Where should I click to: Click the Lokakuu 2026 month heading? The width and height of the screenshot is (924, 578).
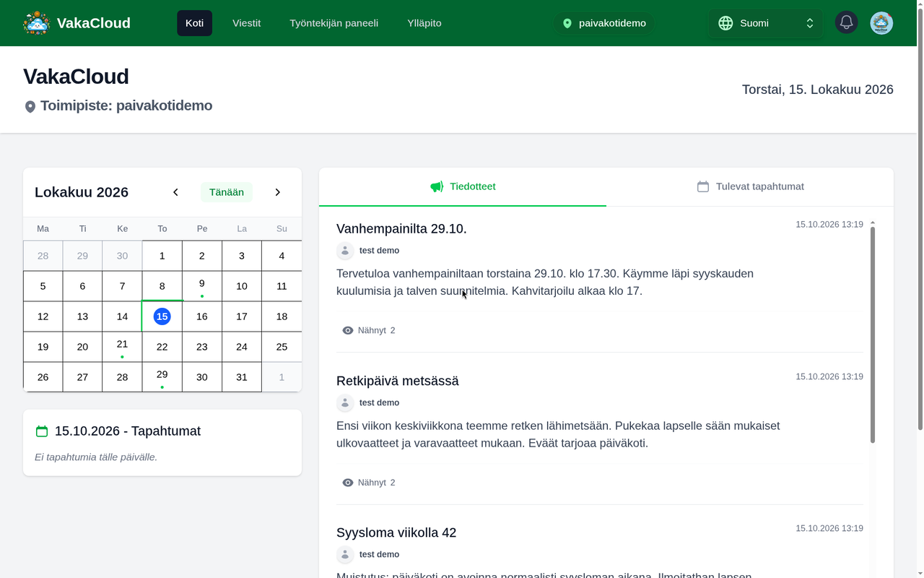[x=82, y=192]
